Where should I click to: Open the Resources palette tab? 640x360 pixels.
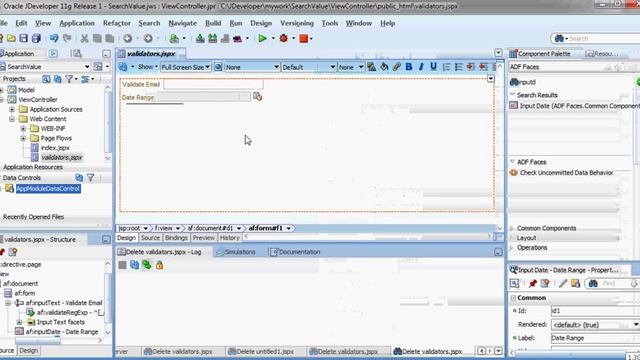[602, 53]
